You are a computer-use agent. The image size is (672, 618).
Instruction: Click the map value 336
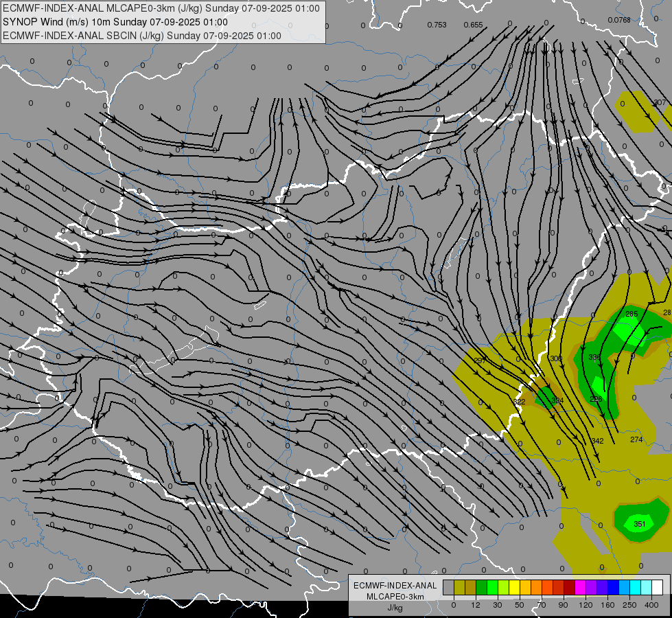click(x=594, y=357)
